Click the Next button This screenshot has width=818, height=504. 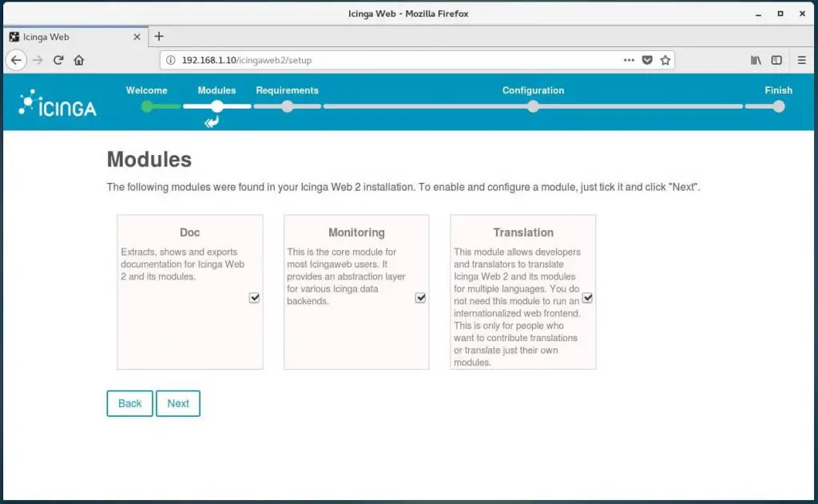[x=178, y=403]
